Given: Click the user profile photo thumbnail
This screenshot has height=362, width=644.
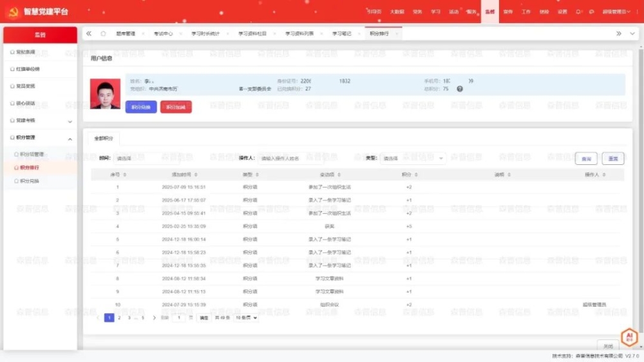Looking at the screenshot, I should (105, 94).
